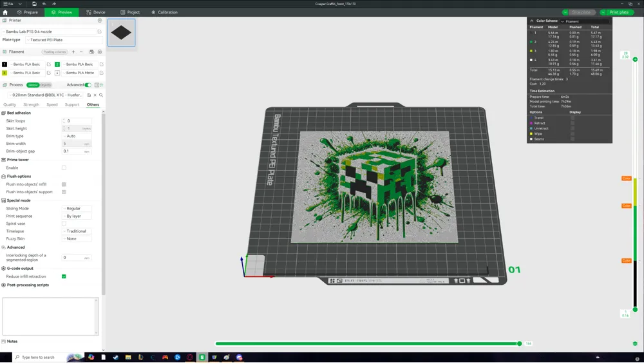Viewport: 644px width, 364px height.
Task: Add a filament with the plus icon
Action: tap(73, 52)
